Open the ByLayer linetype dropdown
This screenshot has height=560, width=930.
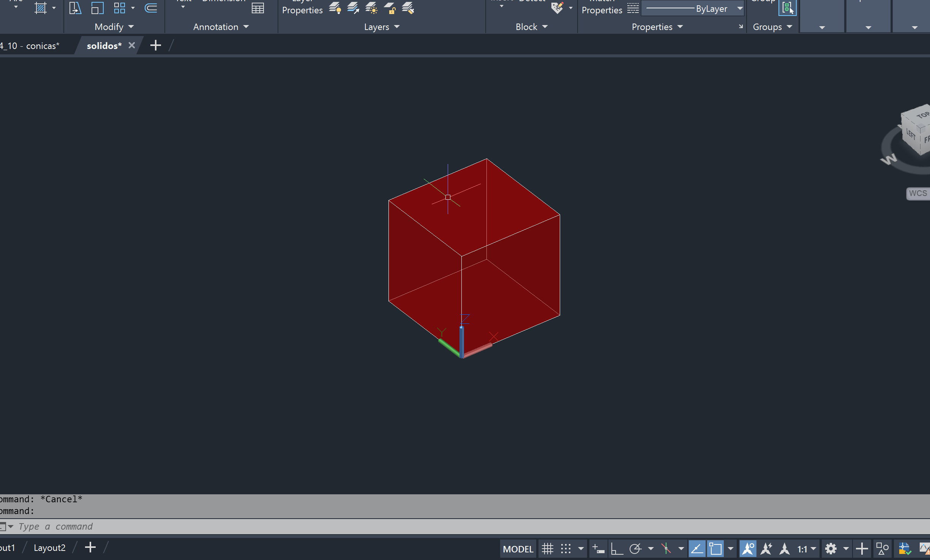(740, 8)
